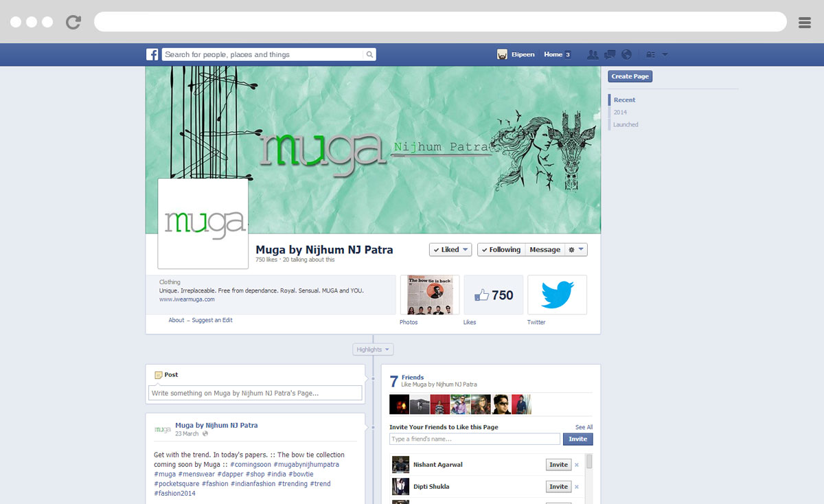Click the Create Page button
This screenshot has height=504, width=824.
[x=630, y=76]
